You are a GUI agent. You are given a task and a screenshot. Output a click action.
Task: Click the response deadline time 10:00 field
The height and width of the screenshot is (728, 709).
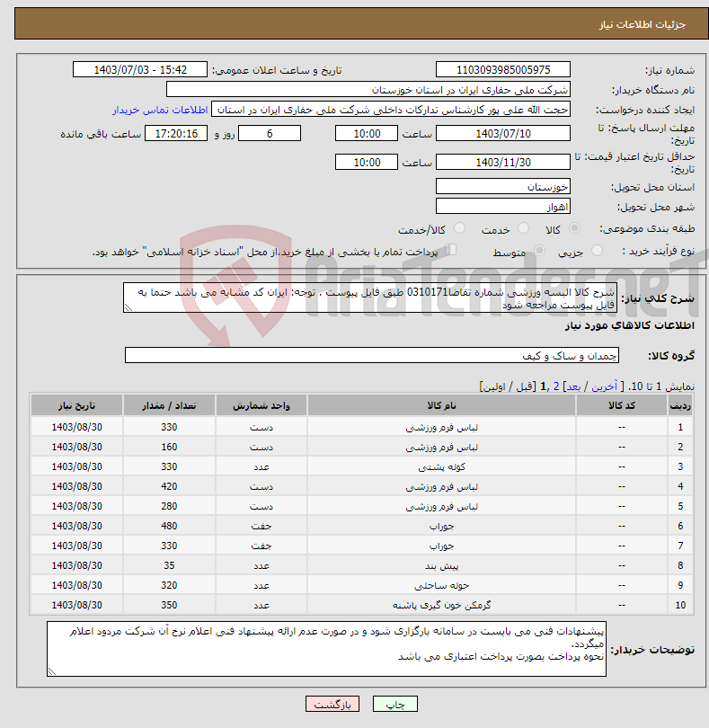tap(367, 134)
